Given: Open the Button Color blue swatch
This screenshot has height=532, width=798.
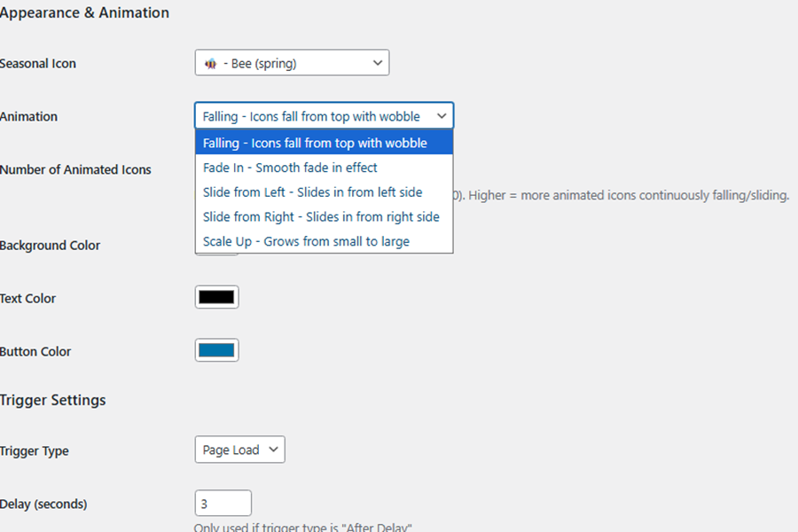Looking at the screenshot, I should click(217, 350).
